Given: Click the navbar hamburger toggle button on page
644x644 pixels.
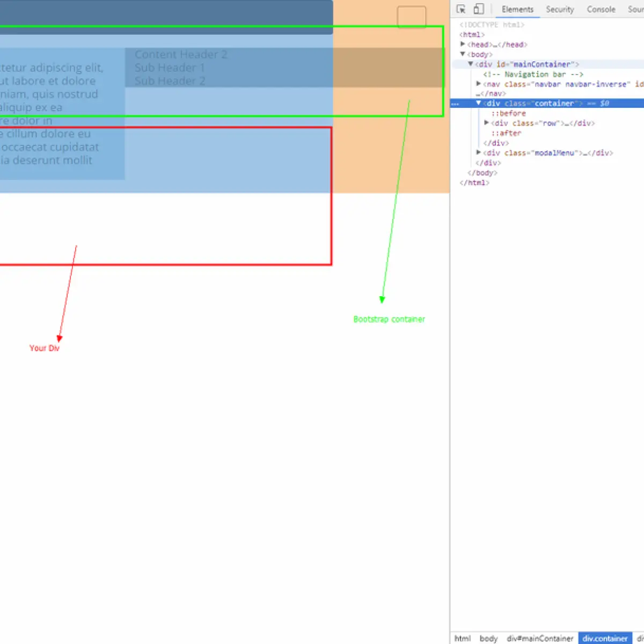Looking at the screenshot, I should [412, 17].
